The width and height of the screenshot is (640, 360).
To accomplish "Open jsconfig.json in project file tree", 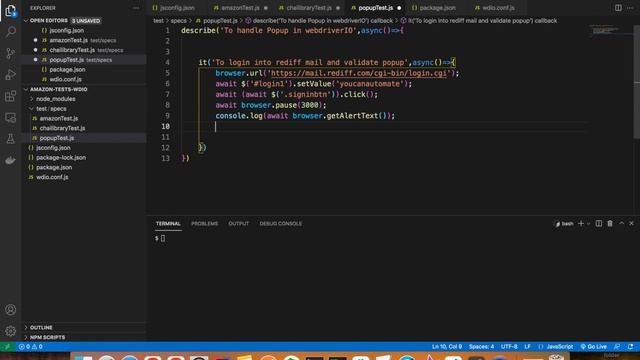I will pos(53,148).
